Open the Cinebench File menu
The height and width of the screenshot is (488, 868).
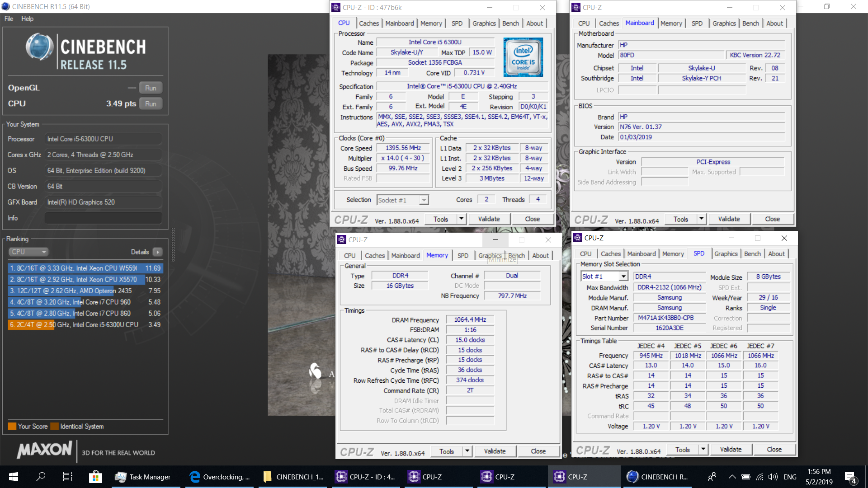tap(9, 19)
